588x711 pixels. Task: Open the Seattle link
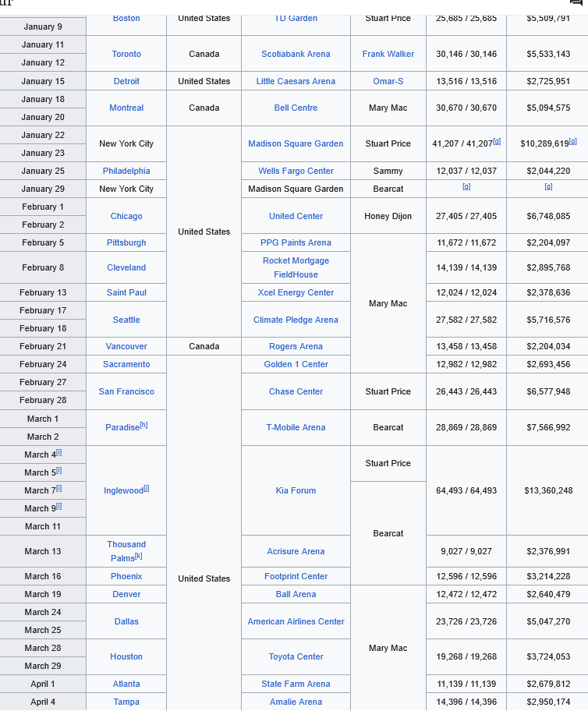[126, 320]
